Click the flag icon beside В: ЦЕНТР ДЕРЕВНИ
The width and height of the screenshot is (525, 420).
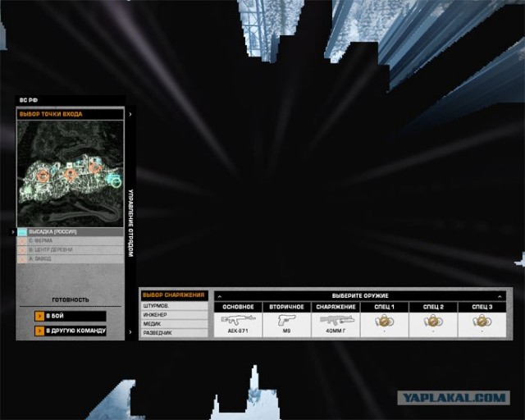(x=22, y=250)
